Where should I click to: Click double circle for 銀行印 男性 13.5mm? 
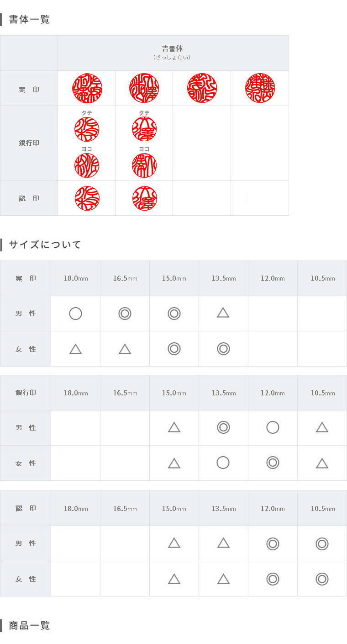tap(223, 427)
